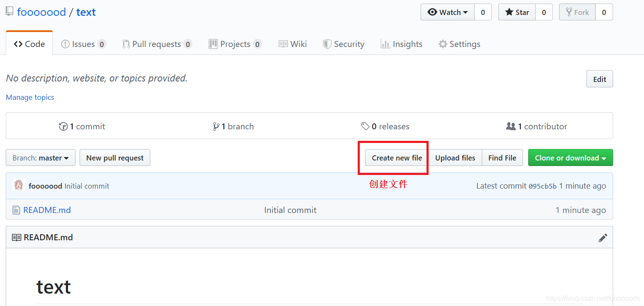
Task: Click the commit history clock icon
Action: pyautogui.click(x=63, y=126)
